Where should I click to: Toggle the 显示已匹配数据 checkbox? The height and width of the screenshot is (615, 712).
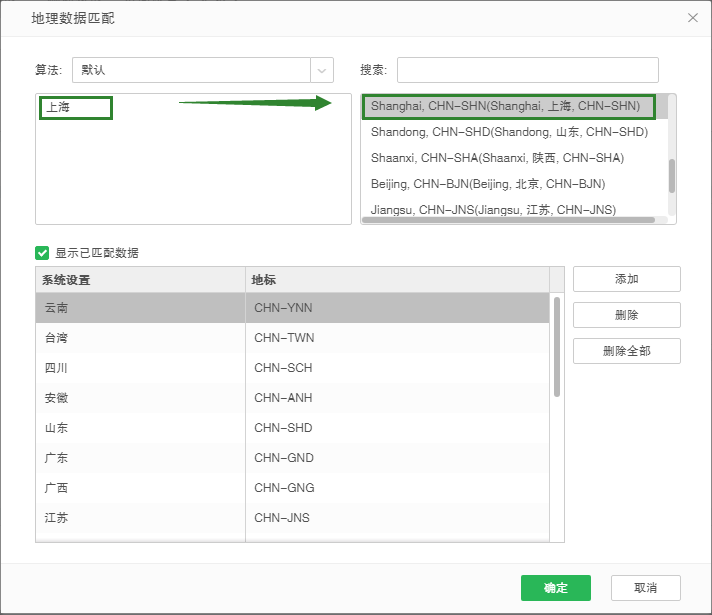[42, 253]
